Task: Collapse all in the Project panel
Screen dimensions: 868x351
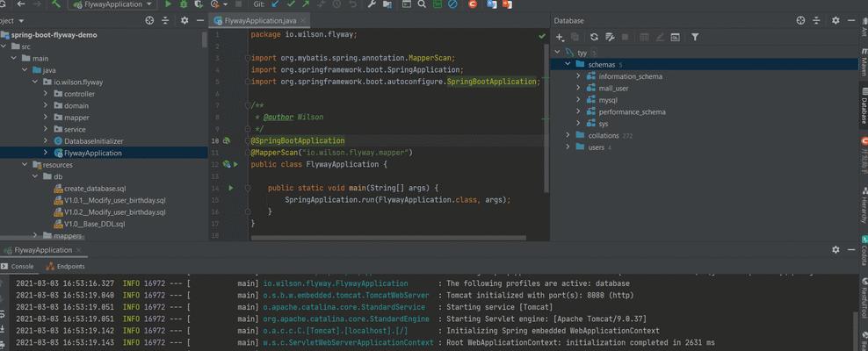Action: pos(165,20)
